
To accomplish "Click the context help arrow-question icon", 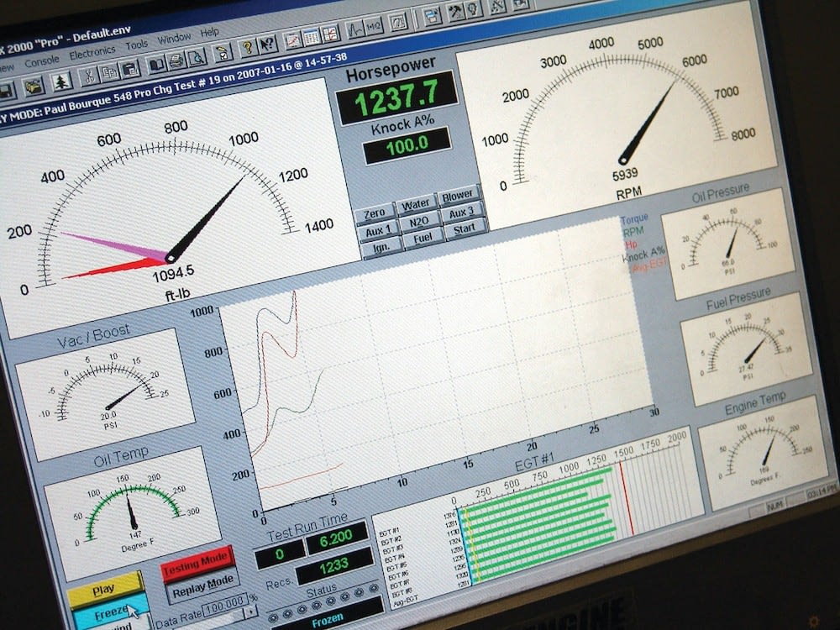I will click(267, 45).
